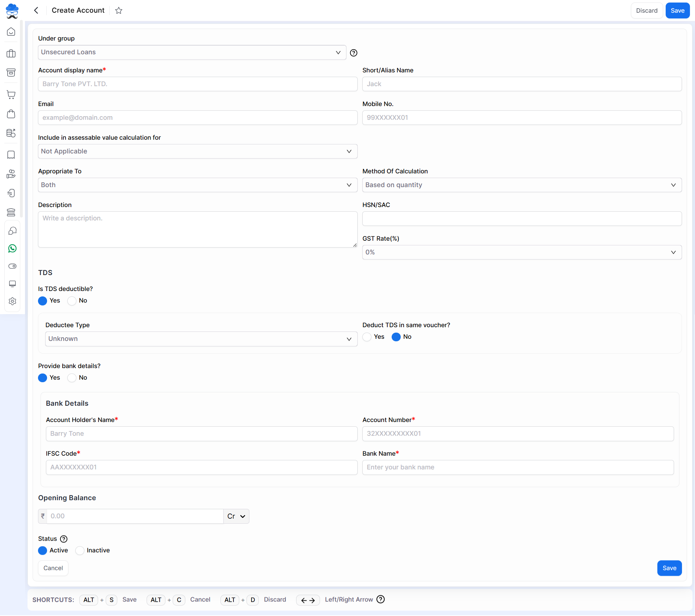Open the sign-in arrow icon in sidebar
The width and height of the screenshot is (695, 616).
(11, 193)
